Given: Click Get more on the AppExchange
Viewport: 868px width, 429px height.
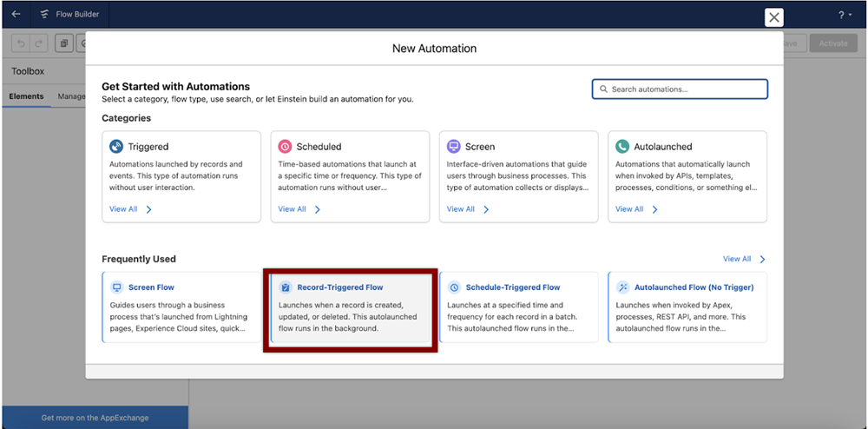Looking at the screenshot, I should click(x=95, y=418).
